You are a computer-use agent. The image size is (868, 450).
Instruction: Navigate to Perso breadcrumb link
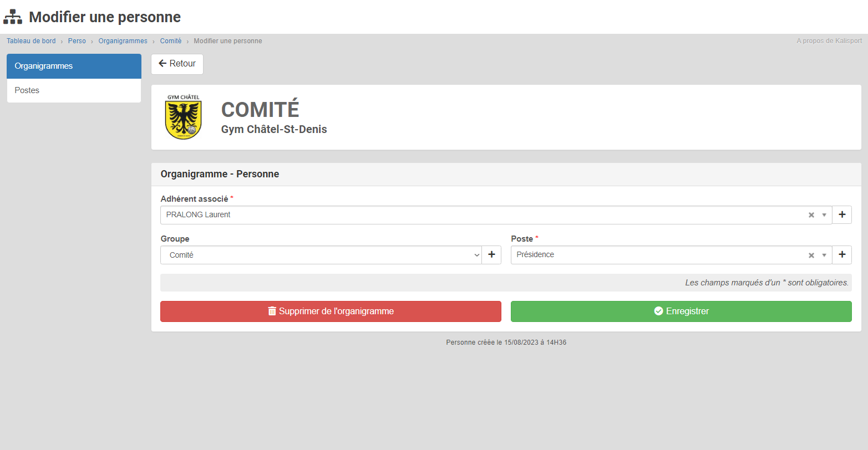click(77, 41)
